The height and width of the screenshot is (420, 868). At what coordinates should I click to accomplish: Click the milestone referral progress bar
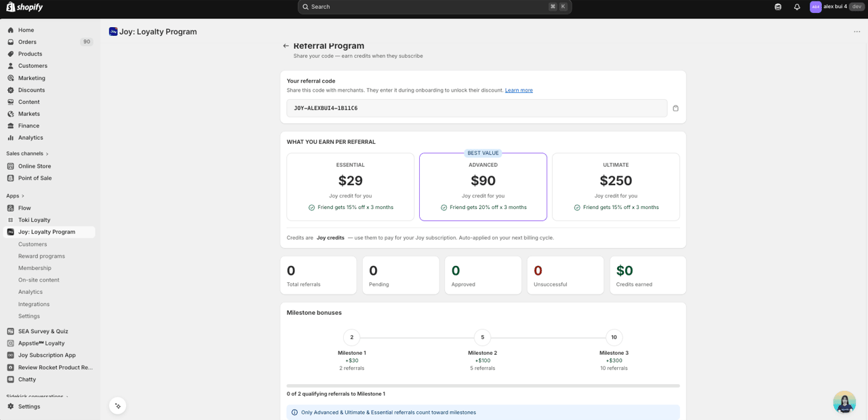(483, 386)
